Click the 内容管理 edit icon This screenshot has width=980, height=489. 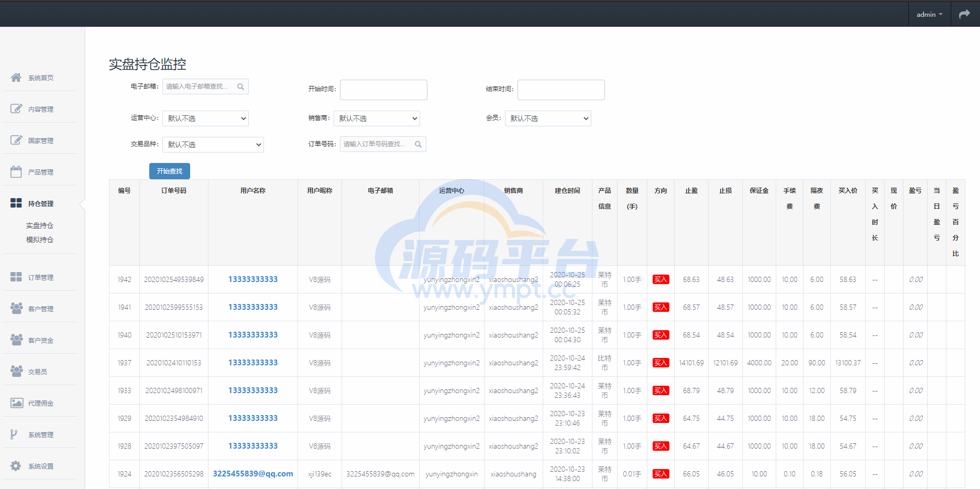(16, 109)
